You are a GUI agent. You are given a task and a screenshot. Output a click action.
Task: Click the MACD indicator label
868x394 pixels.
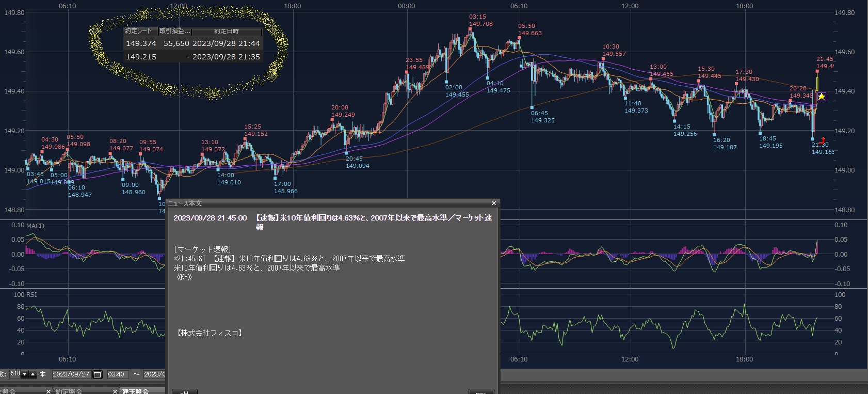35,226
